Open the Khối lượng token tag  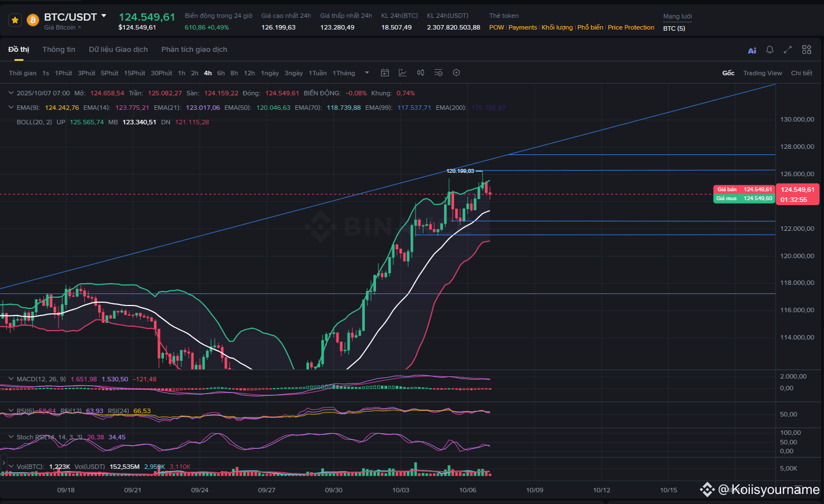[557, 27]
